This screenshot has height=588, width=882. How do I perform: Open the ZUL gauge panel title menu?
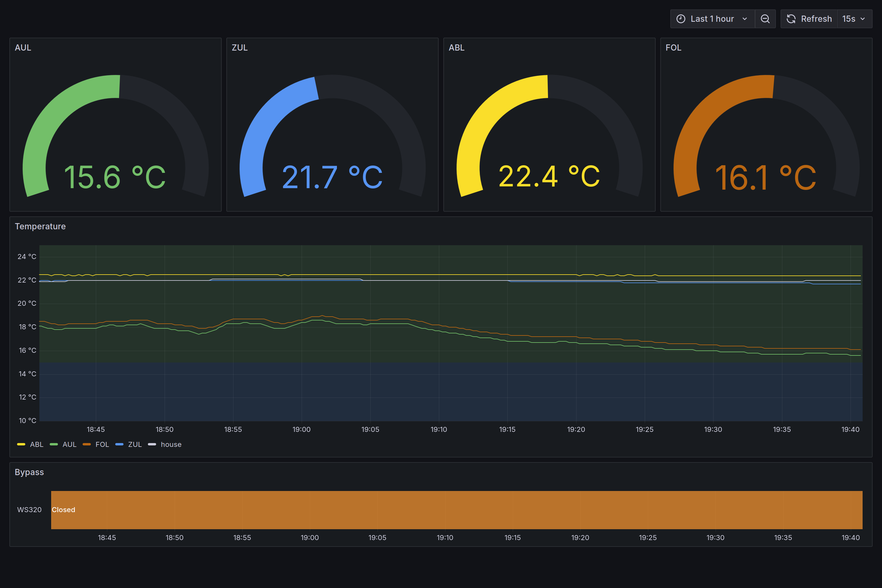click(x=240, y=48)
